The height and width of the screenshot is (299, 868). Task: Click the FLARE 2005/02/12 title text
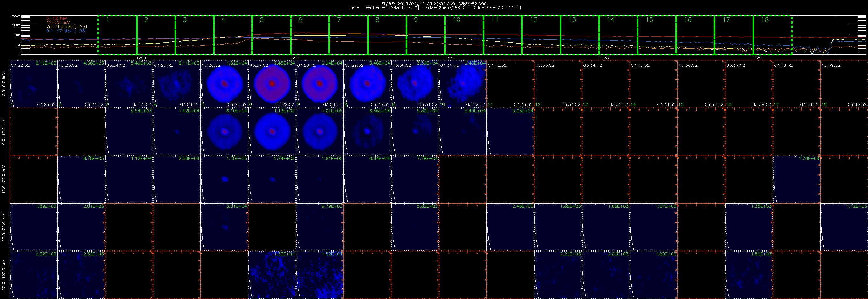[434, 4]
